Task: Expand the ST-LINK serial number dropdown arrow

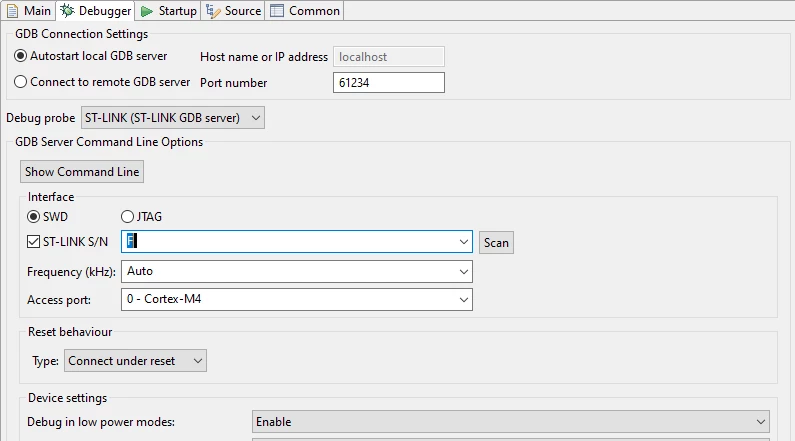Action: tap(463, 242)
